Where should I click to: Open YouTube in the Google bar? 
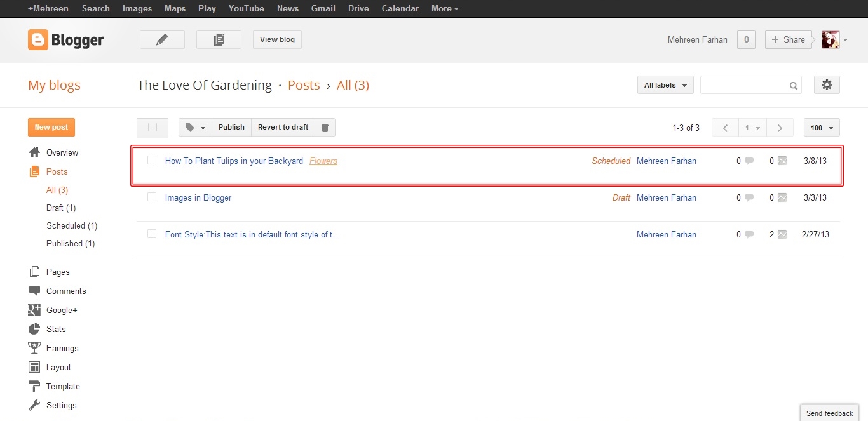(247, 8)
